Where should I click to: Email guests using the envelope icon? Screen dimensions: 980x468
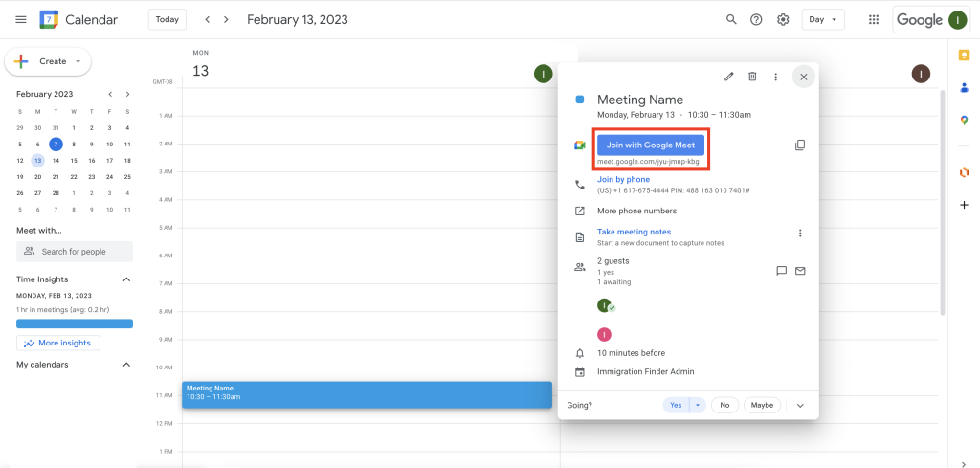click(x=800, y=271)
